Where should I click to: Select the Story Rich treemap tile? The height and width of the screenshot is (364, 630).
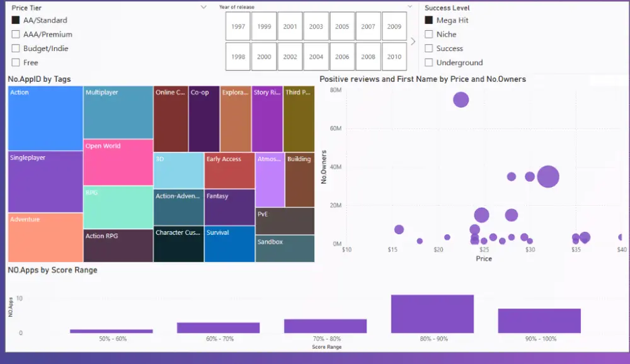(267, 119)
